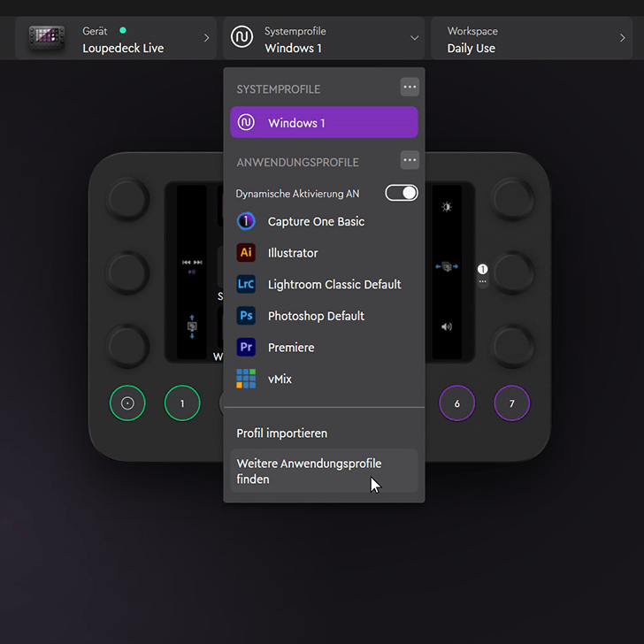Expand the Gerät Loupedeck Live chevron

(207, 38)
